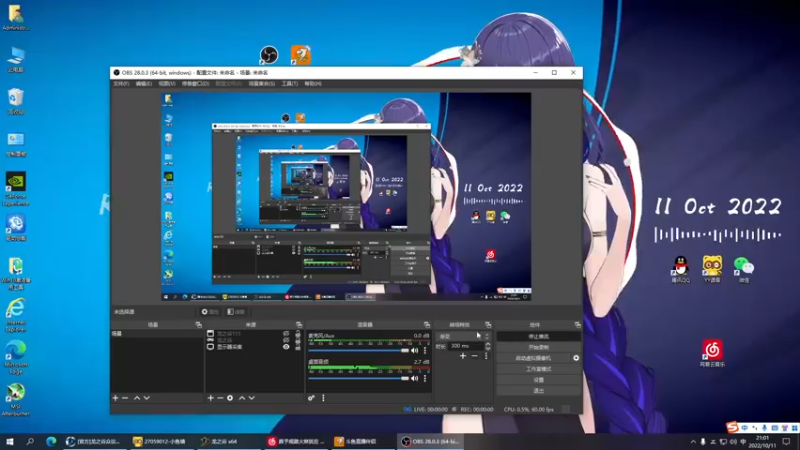Pop out the Controls dock panel

point(577,325)
